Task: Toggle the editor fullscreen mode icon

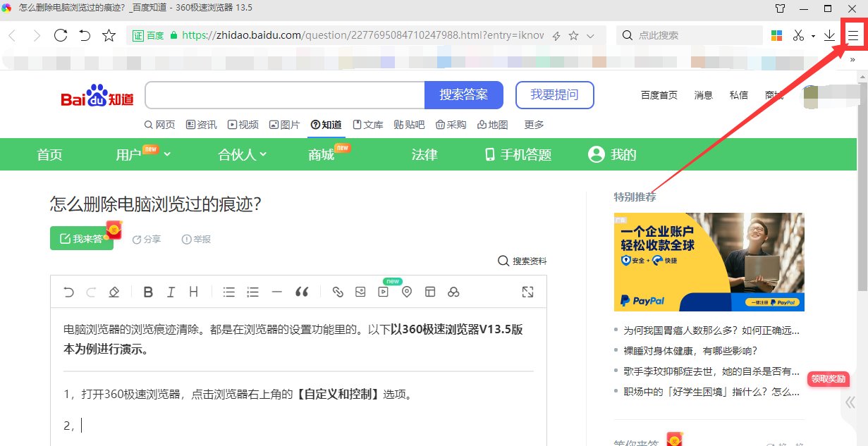Action: (527, 291)
